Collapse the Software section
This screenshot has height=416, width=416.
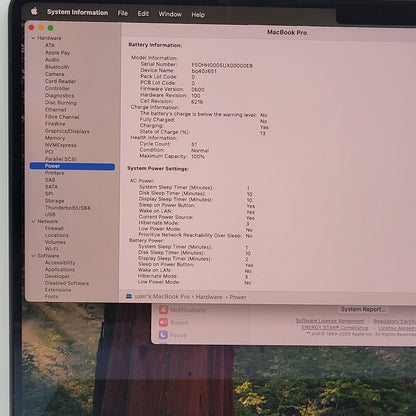pyautogui.click(x=33, y=256)
